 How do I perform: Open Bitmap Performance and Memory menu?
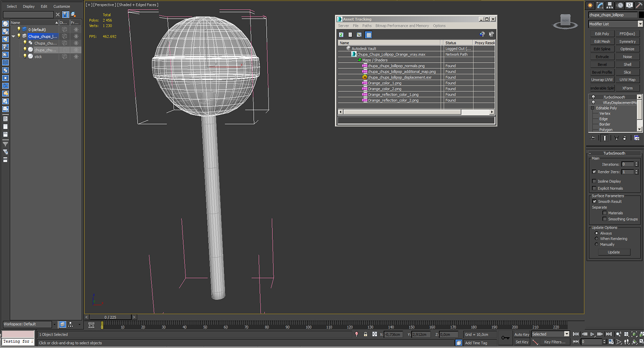[x=402, y=26]
